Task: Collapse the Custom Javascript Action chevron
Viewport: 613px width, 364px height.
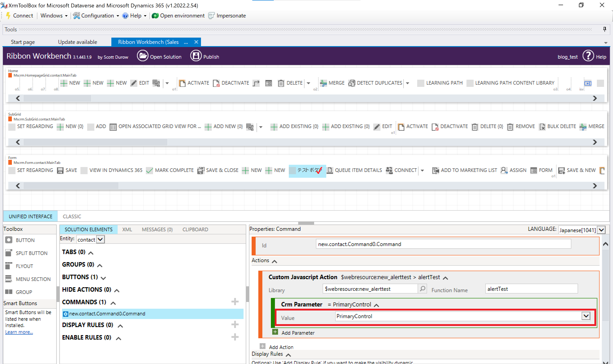Action: click(445, 278)
